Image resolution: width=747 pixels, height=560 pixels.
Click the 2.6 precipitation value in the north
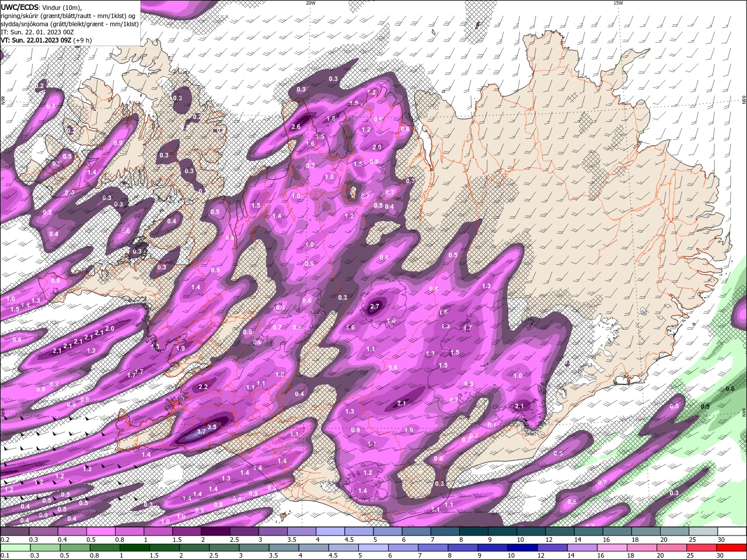[x=296, y=127]
